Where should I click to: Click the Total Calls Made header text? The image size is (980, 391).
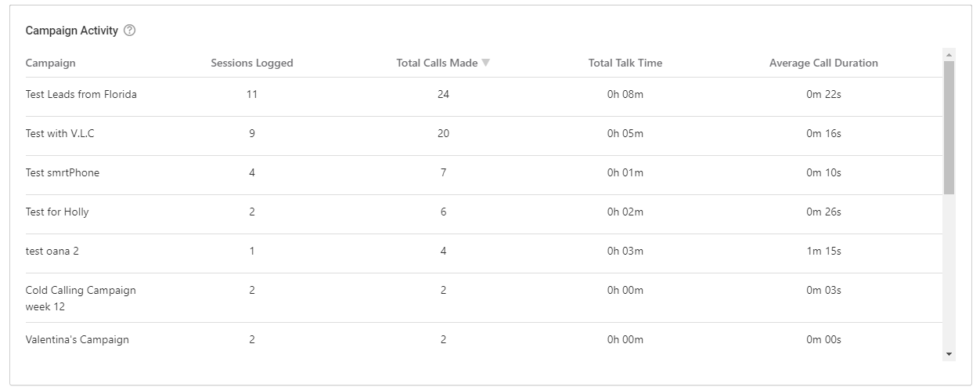[x=437, y=63]
